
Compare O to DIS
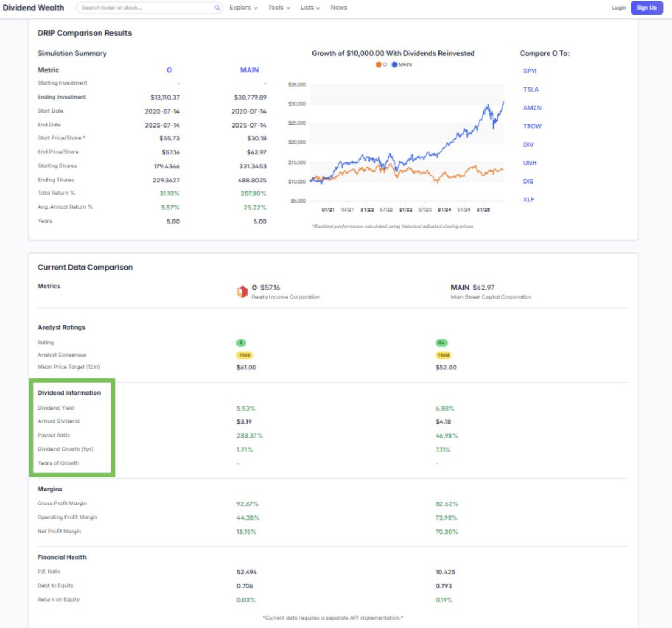pyautogui.click(x=528, y=181)
